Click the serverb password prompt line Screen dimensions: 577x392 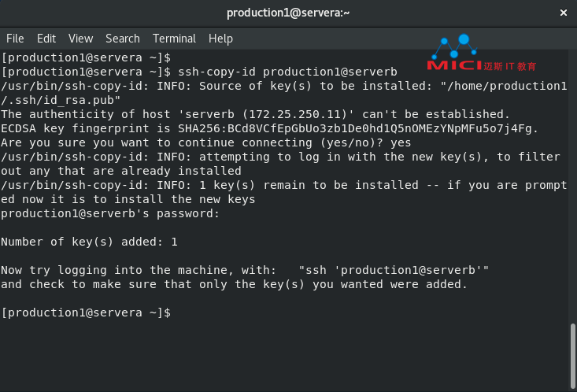coord(110,213)
